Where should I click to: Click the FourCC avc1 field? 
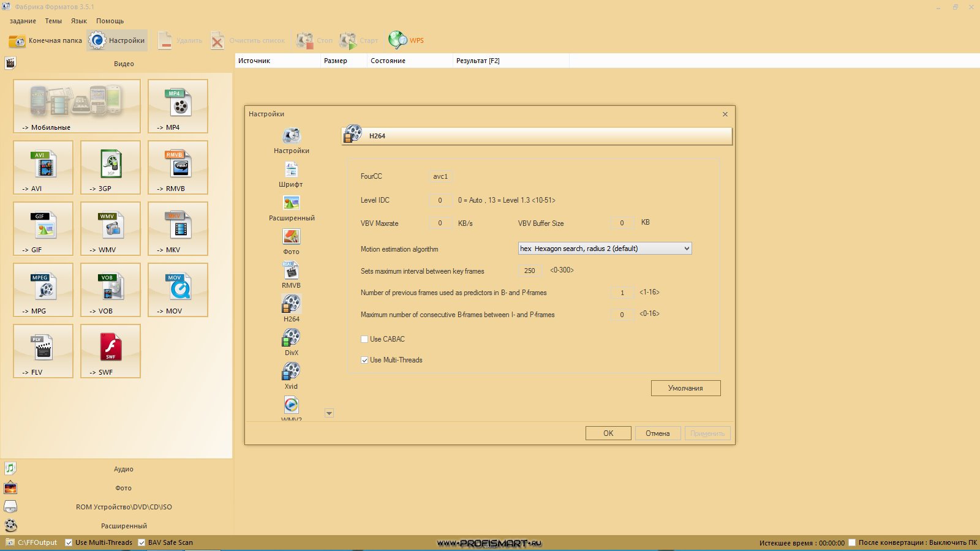[440, 176]
